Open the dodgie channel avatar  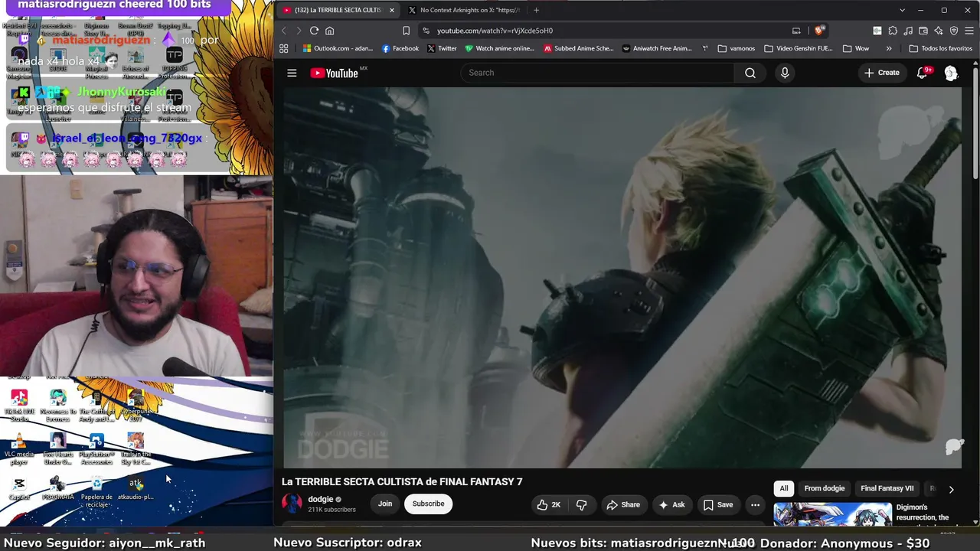292,503
